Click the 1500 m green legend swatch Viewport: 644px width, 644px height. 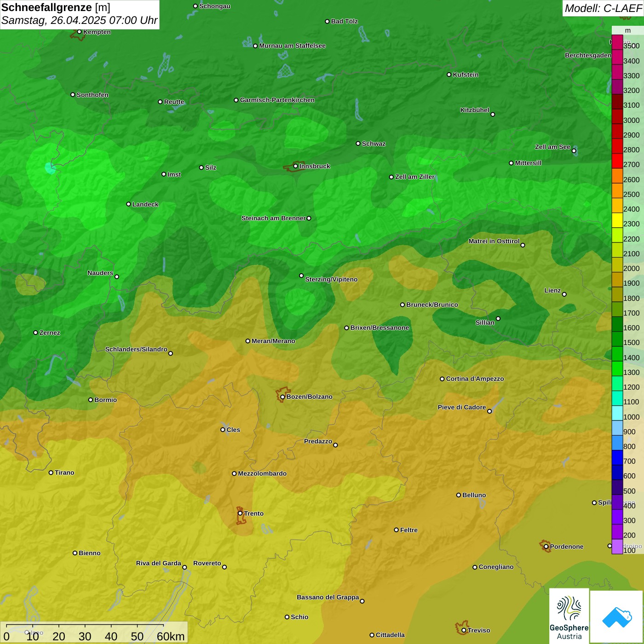[x=617, y=339]
